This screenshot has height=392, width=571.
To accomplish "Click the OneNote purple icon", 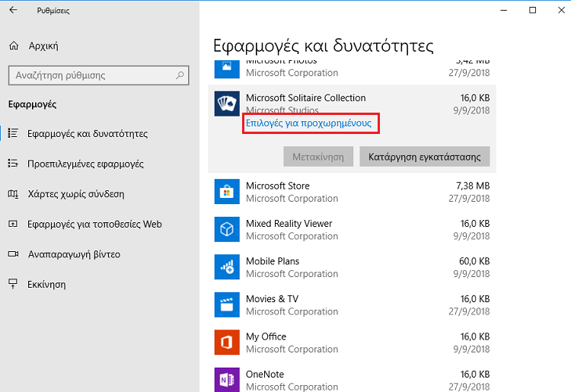I will 227,380.
